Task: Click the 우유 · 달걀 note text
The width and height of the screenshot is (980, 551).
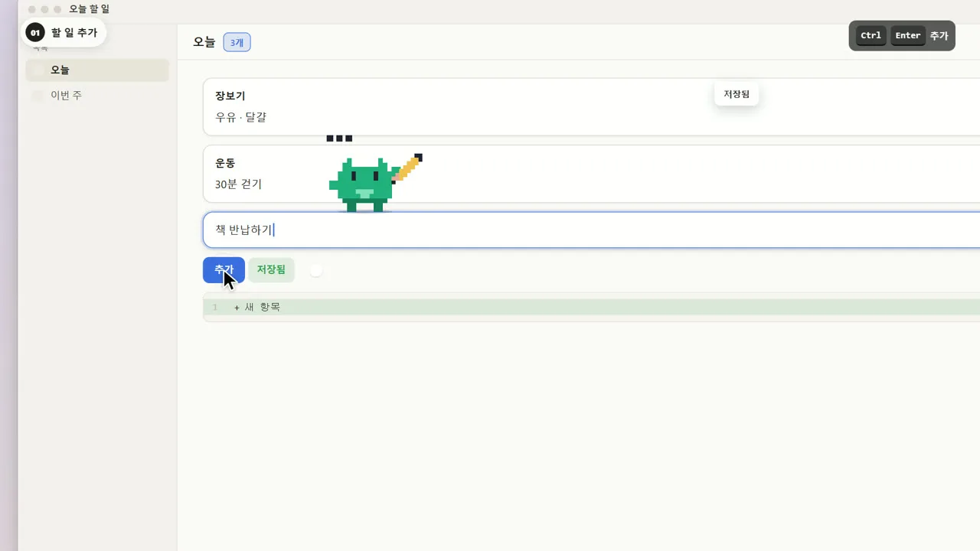Action: tap(240, 117)
